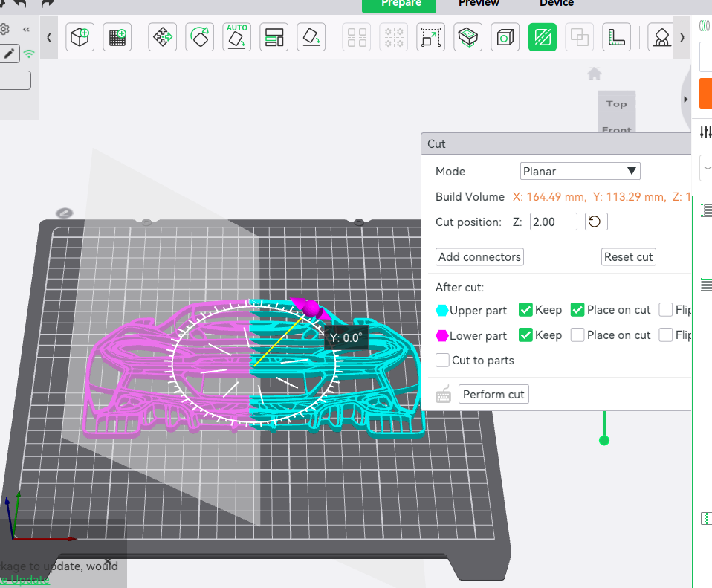
Task: Select the Rotate tool
Action: (x=200, y=36)
